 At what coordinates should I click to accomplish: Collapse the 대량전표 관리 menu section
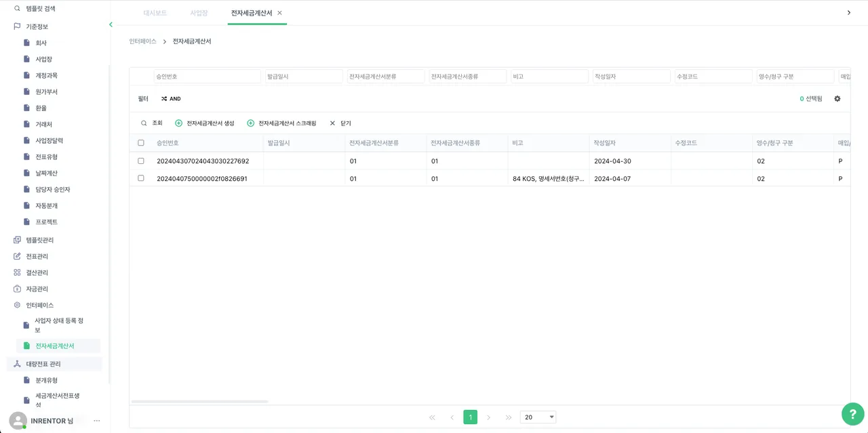(55, 364)
